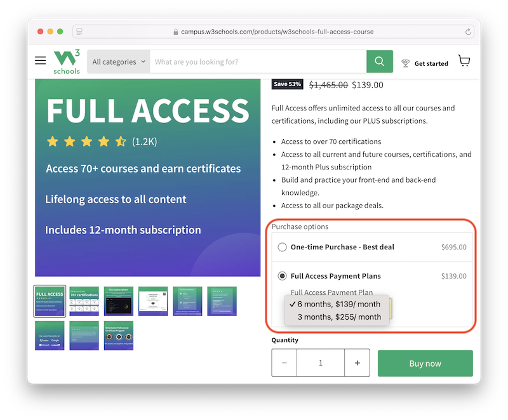Click the Save 53% badge
508x420 pixels.
pos(288,84)
